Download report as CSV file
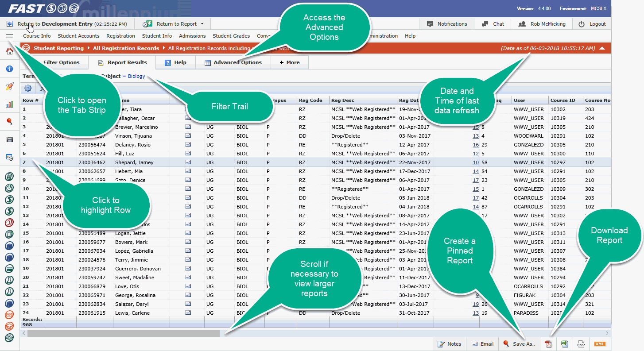Screen dimensions: 644x351 [x=581, y=344]
